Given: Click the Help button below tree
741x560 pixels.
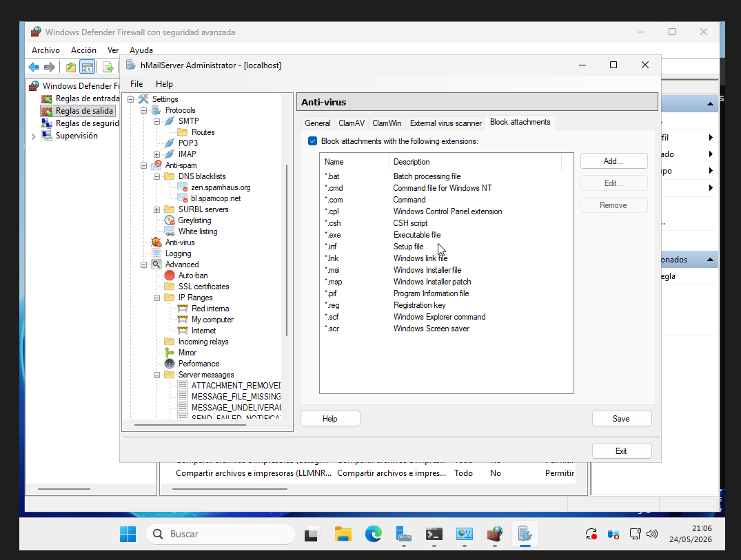Looking at the screenshot, I should pos(330,419).
